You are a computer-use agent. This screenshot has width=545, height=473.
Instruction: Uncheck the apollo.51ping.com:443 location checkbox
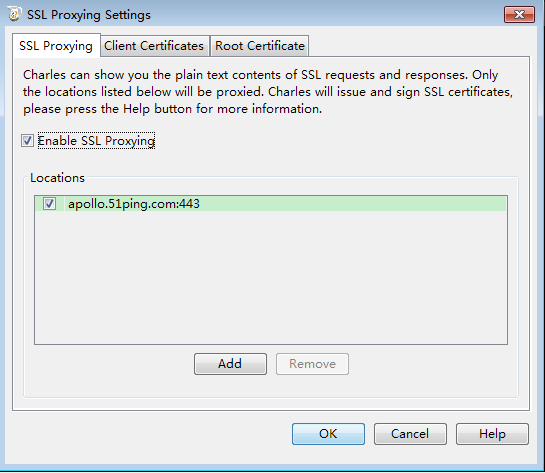pos(49,204)
